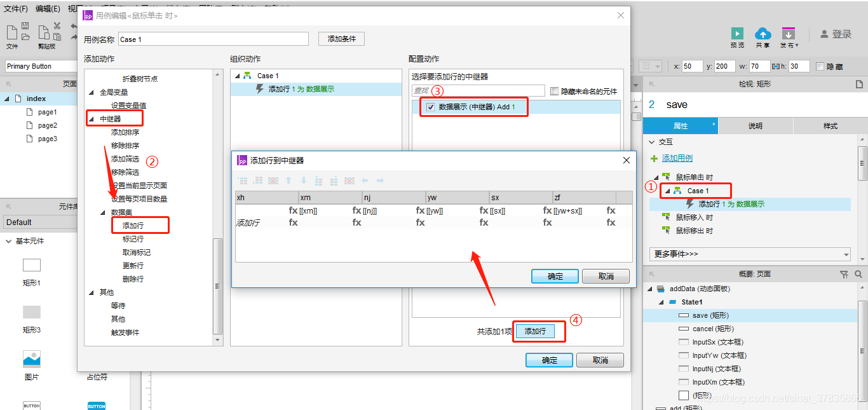
Task: Click the first add-row icon in repeater dialog toolbar
Action: 243,181
